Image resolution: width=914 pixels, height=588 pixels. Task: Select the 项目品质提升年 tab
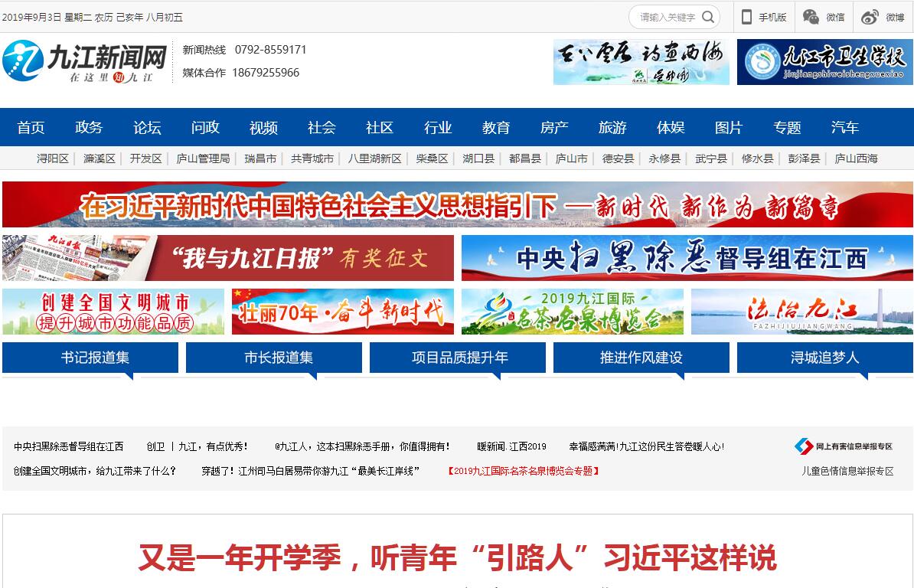[458, 358]
